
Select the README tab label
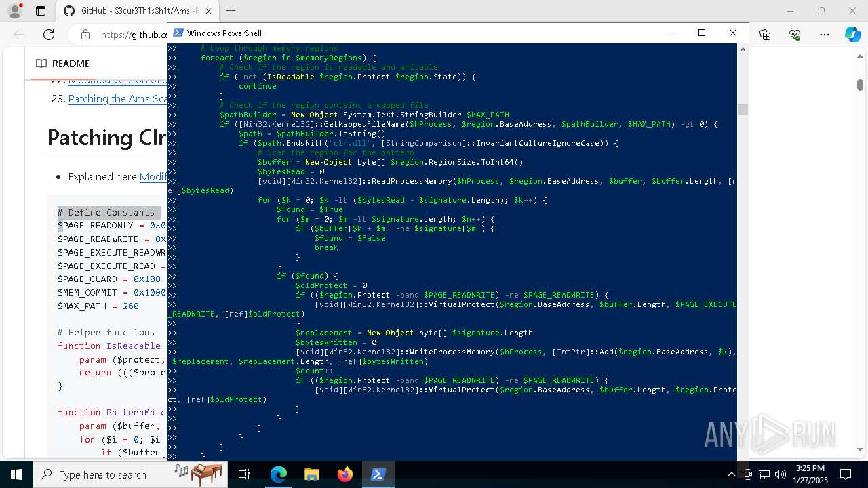coord(71,64)
